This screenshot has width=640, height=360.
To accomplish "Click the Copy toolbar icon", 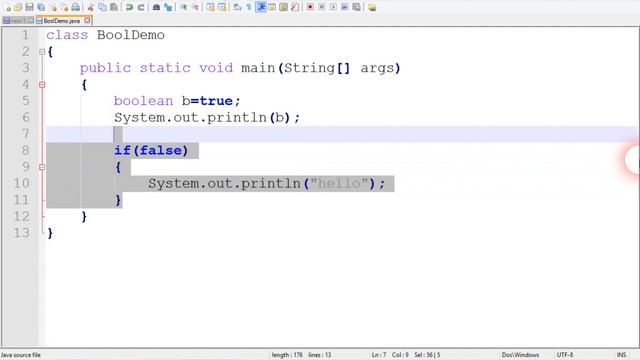I will (x=102, y=7).
